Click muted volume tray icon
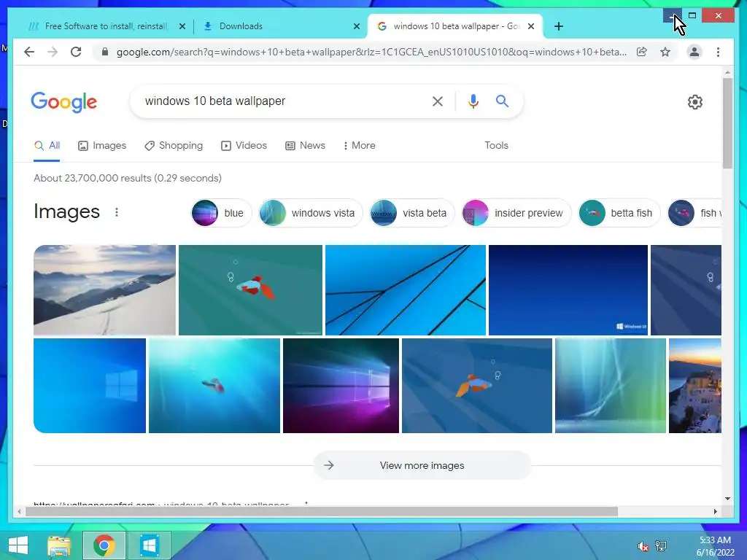 [643, 546]
